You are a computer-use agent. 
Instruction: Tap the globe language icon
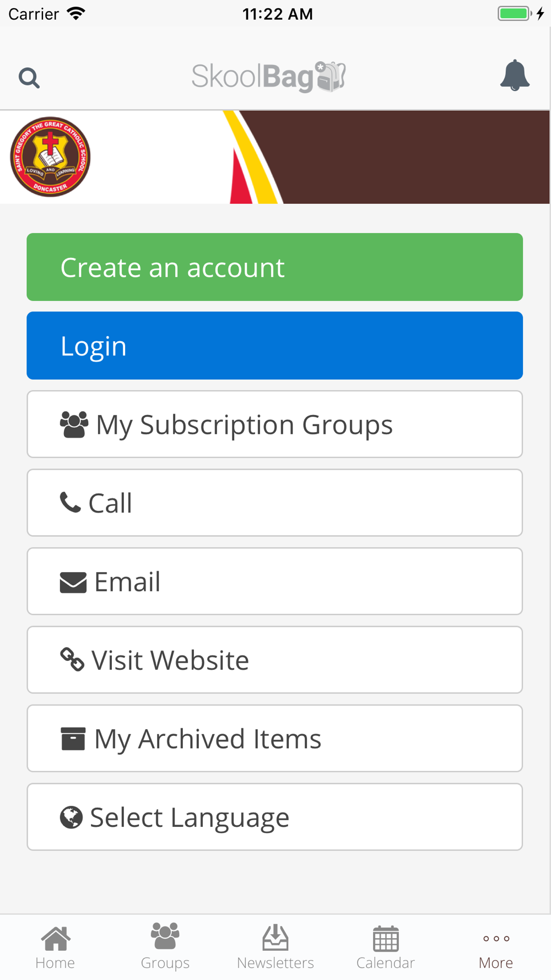pyautogui.click(x=71, y=817)
